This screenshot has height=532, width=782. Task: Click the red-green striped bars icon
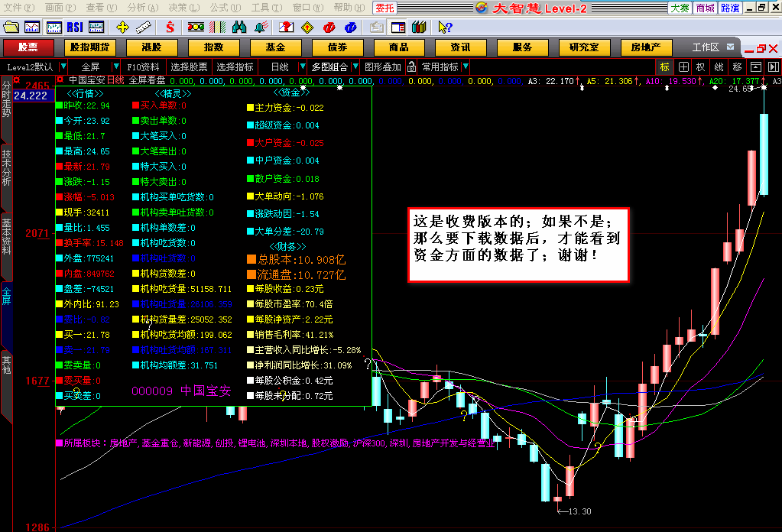coord(217,28)
